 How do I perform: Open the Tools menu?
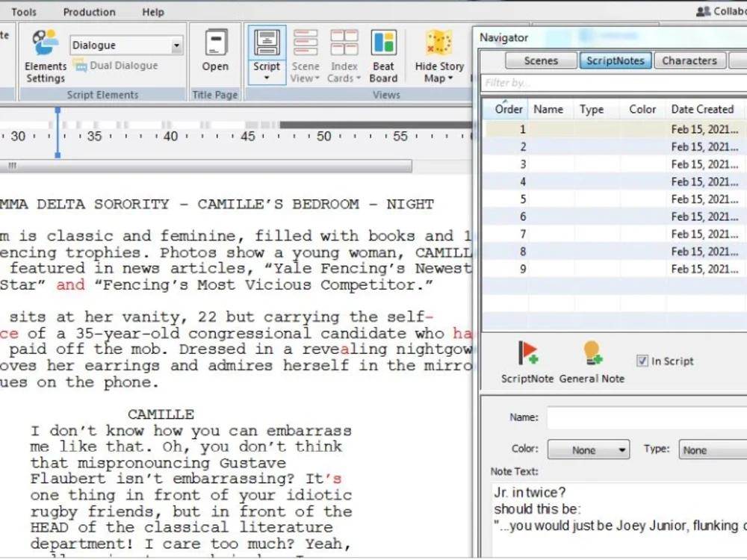pos(24,12)
